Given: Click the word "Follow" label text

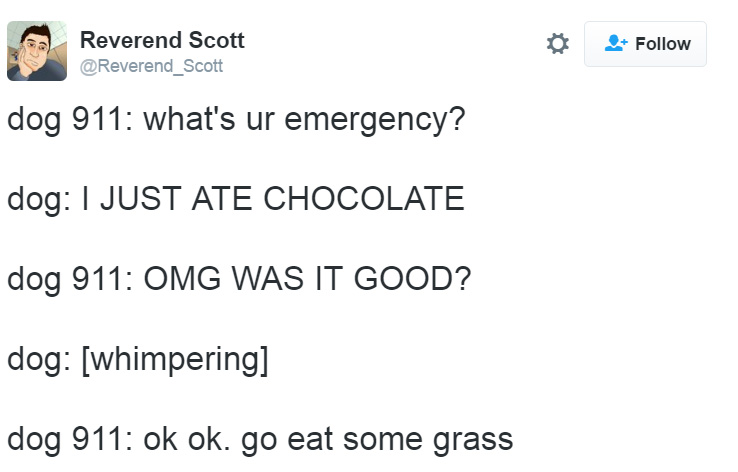Looking at the screenshot, I should pos(663,44).
